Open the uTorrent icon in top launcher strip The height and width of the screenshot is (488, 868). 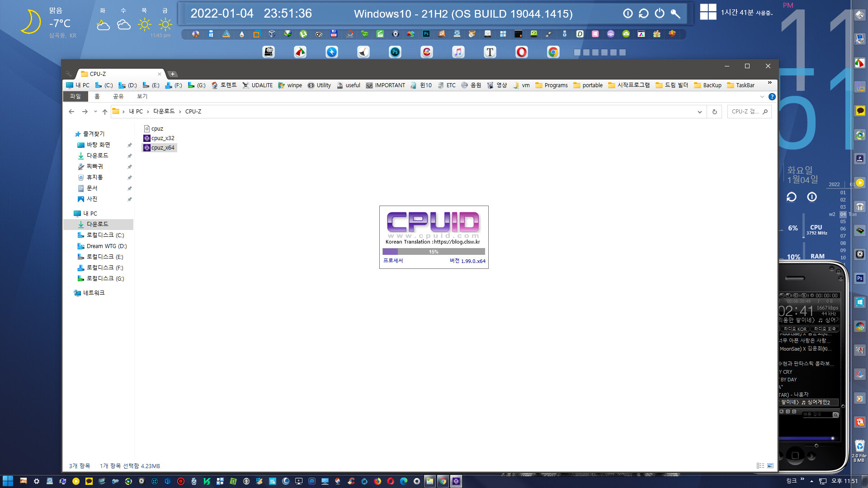click(303, 34)
